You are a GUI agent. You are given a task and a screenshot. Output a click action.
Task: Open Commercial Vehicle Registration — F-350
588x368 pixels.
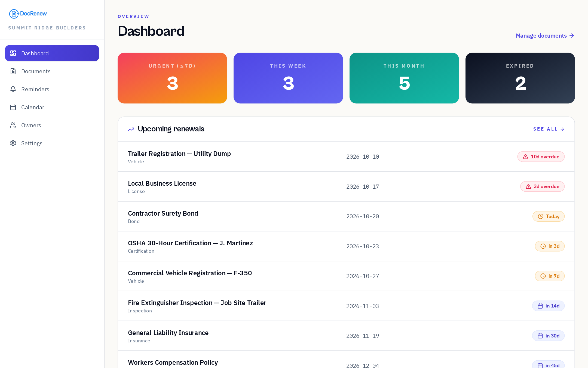(346, 276)
